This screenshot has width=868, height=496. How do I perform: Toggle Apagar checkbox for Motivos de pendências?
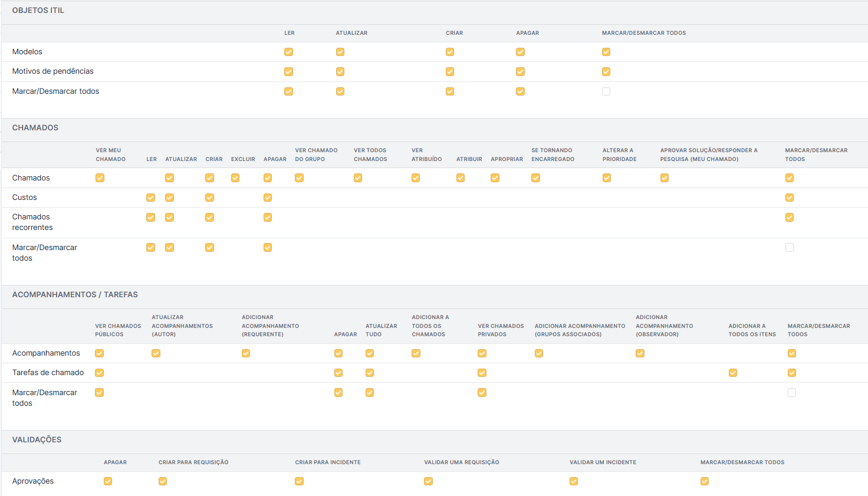pyautogui.click(x=520, y=71)
